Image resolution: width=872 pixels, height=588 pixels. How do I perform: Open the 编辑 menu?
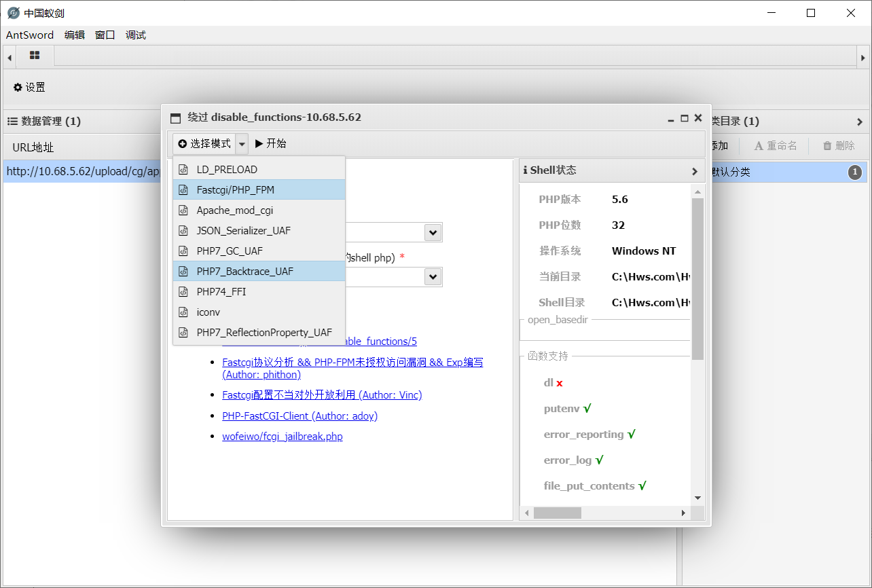(x=75, y=35)
